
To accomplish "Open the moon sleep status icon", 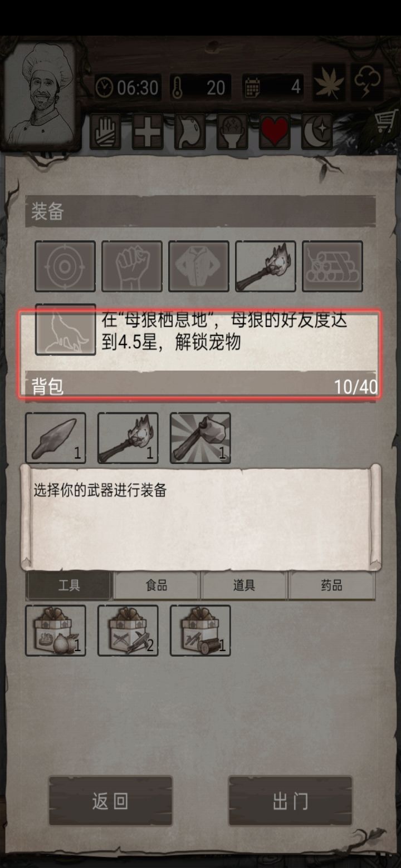I will click(x=317, y=132).
